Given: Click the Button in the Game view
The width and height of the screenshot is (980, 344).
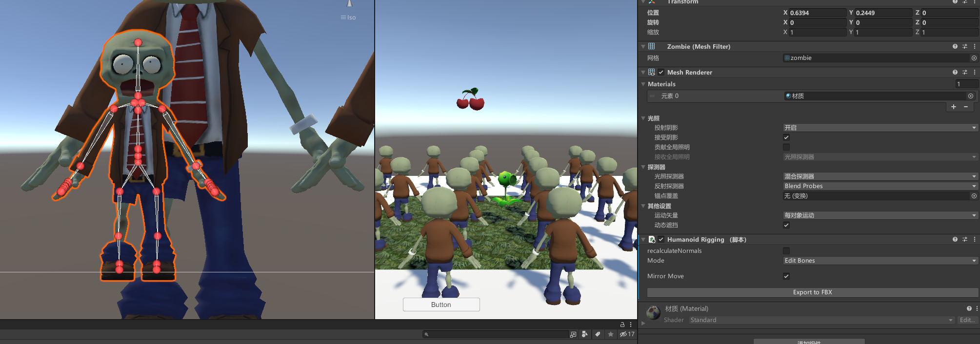Looking at the screenshot, I should 441,305.
